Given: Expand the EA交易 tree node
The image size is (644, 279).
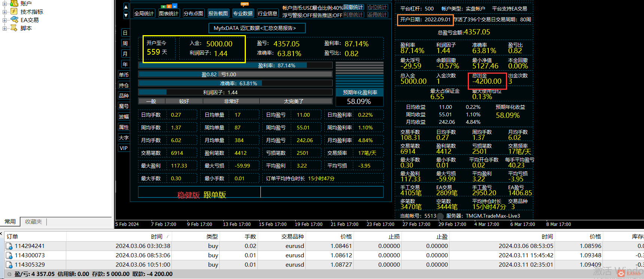Looking at the screenshot, I should click(x=5, y=20).
